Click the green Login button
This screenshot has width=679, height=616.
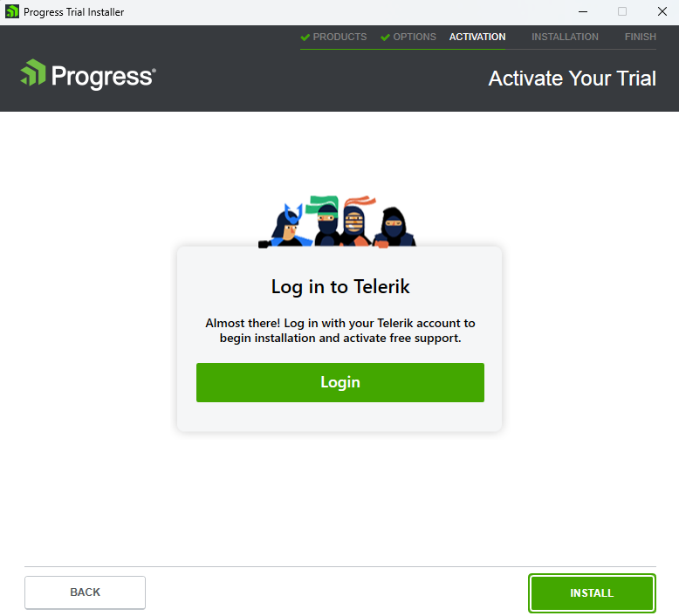[x=339, y=382]
